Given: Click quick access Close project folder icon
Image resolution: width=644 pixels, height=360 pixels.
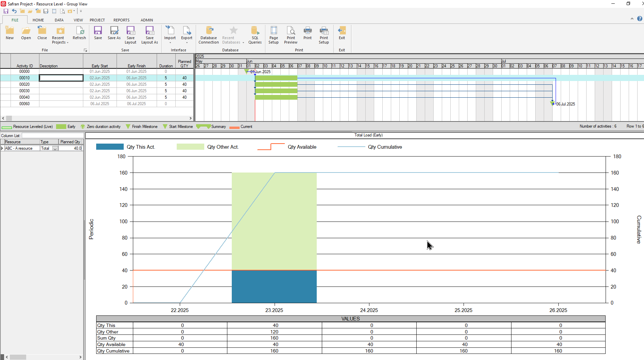Looking at the screenshot, I should (x=38, y=11).
